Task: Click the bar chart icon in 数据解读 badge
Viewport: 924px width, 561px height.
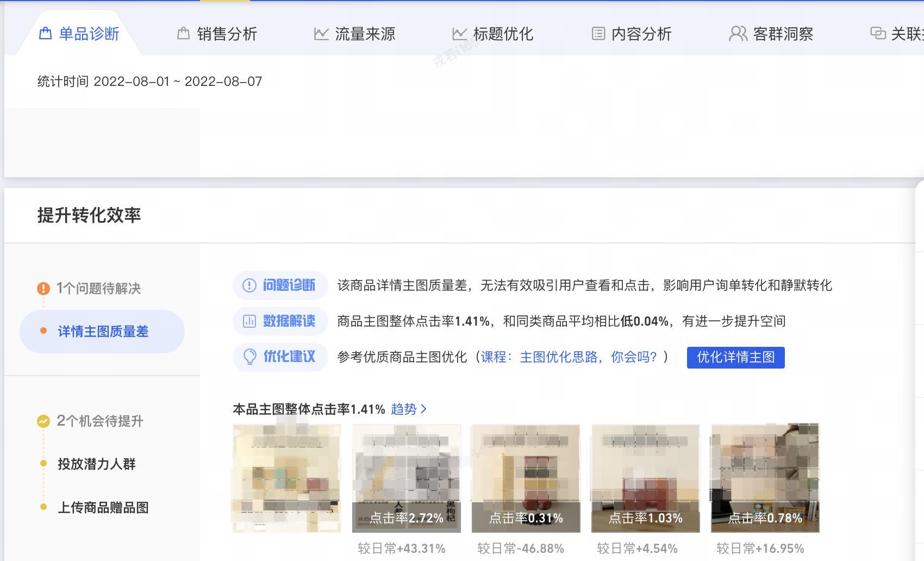Action: pyautogui.click(x=249, y=321)
